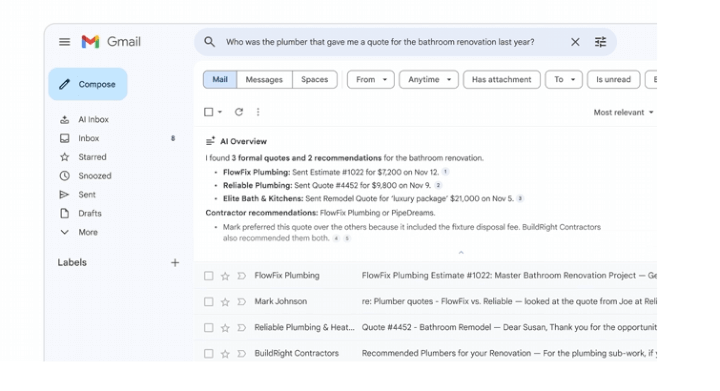Open the Quote #4452 Bathroom Remodel email
Image resolution: width=720 pixels, height=391 pixels.
[x=509, y=327]
